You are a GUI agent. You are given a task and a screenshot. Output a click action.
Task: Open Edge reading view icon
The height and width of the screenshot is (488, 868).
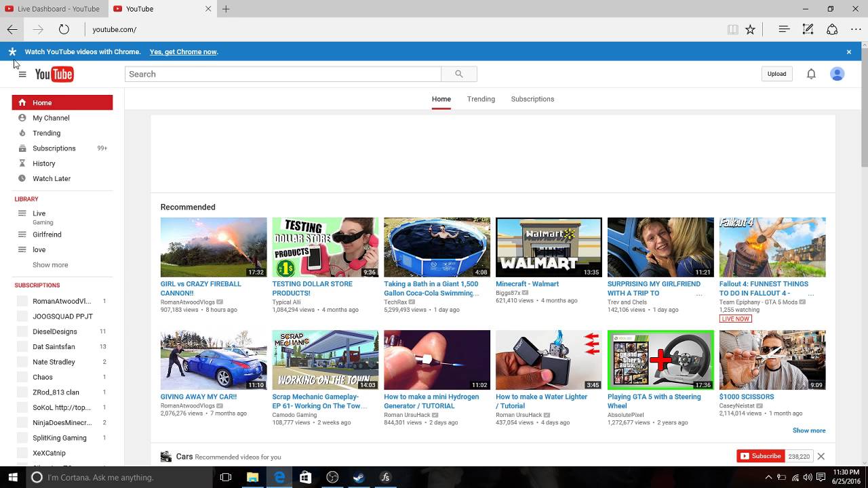[732, 29]
